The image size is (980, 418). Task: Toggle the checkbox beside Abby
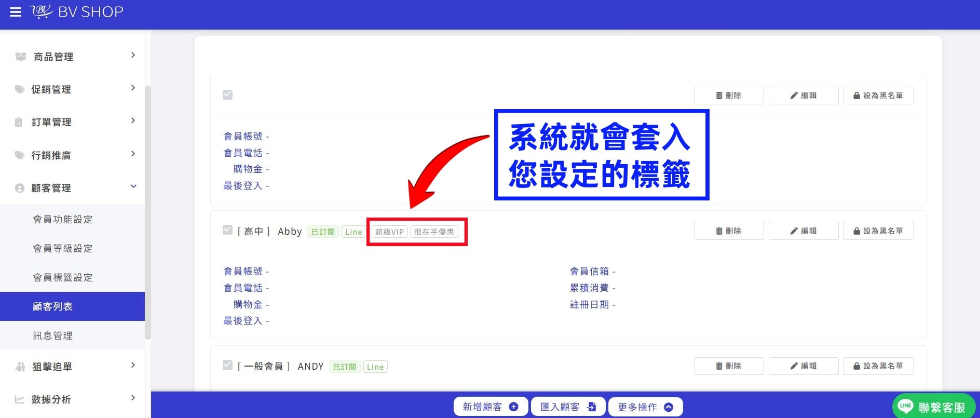click(227, 230)
